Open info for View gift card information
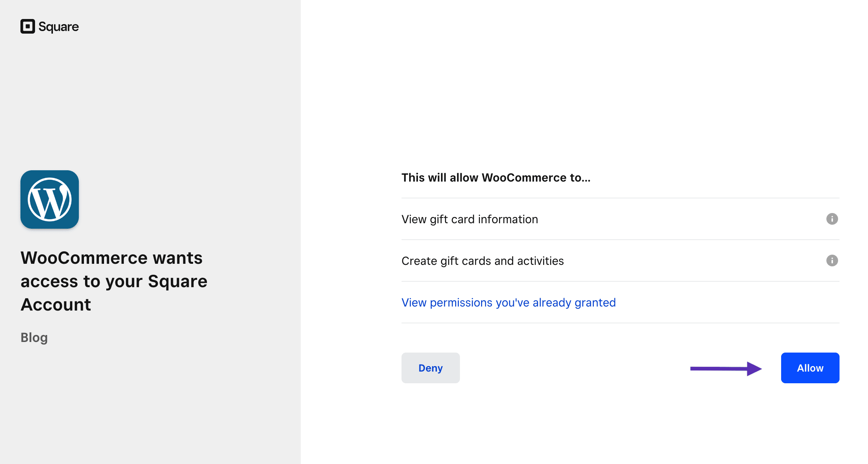The height and width of the screenshot is (464, 868). 832,219
